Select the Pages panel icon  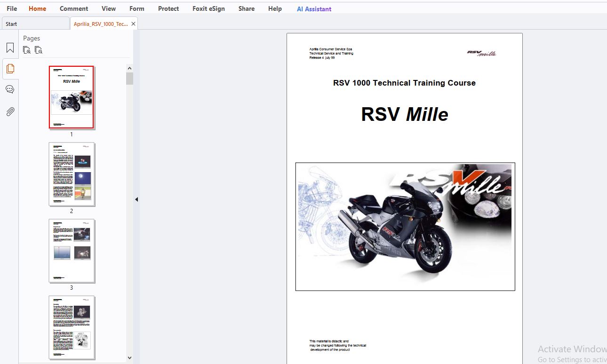[x=10, y=69]
